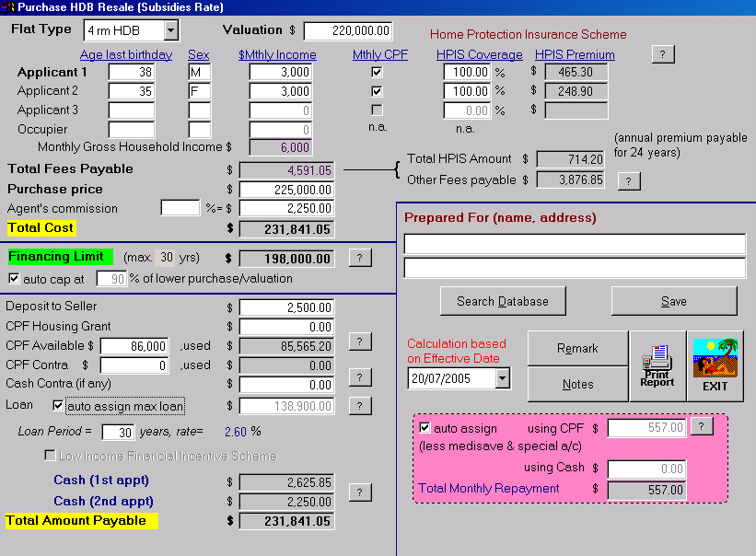Click the EXIT beach icon button
Image resolution: width=756 pixels, height=556 pixels.
(x=715, y=366)
